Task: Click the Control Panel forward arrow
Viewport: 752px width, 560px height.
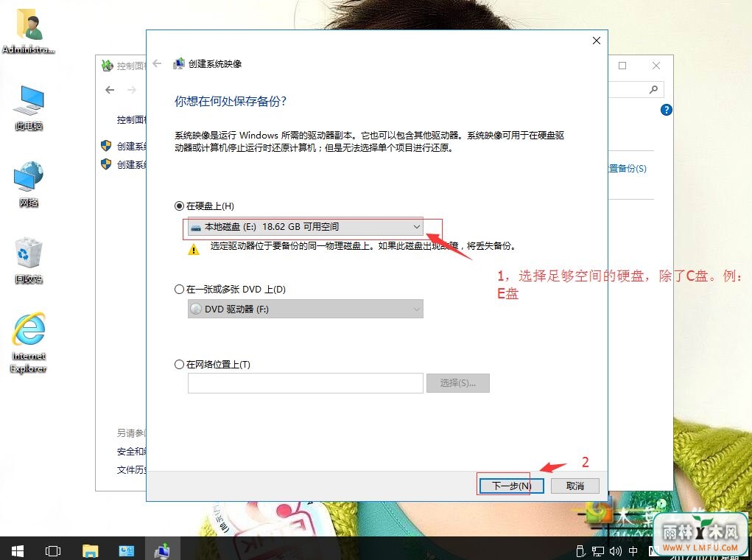Action: 132,90
